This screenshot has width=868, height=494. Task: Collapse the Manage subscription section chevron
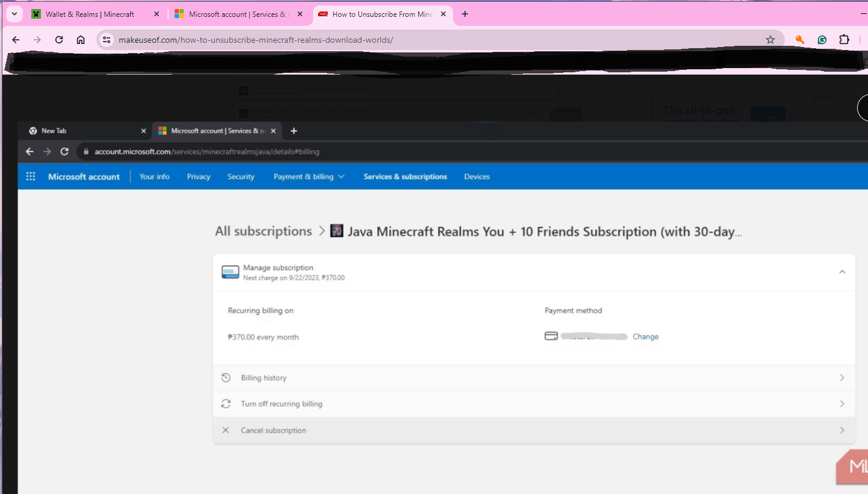coord(842,272)
